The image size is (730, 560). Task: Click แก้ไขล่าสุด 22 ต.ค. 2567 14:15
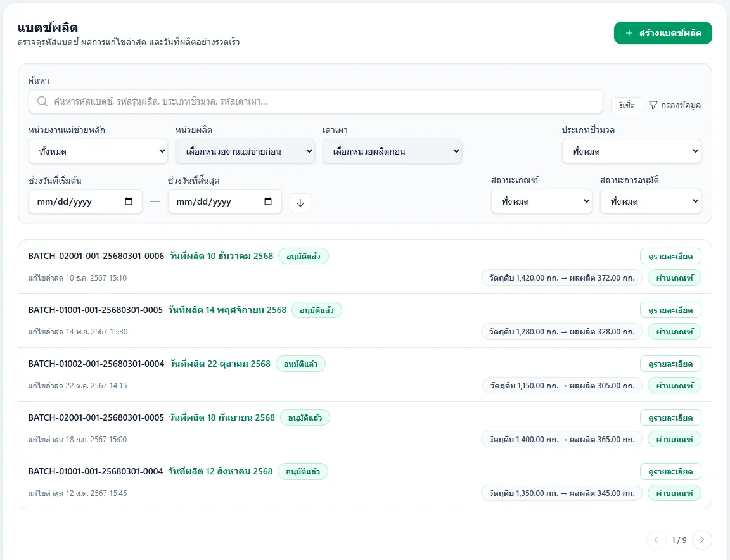(77, 385)
